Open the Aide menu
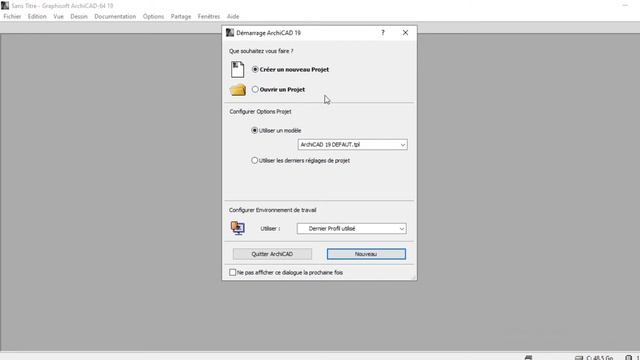The width and height of the screenshot is (640, 360). point(233,17)
